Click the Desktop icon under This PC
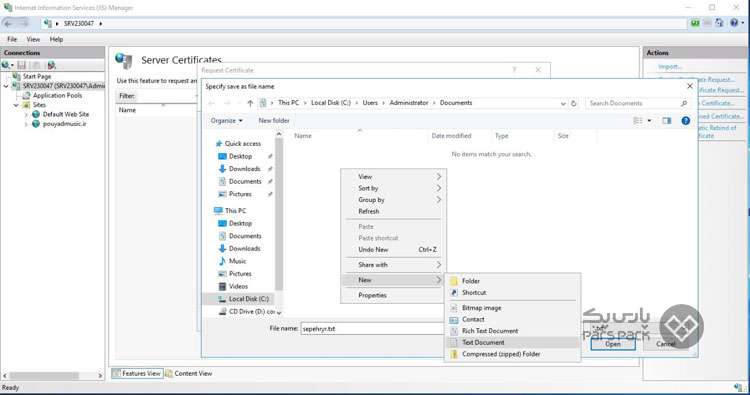 click(222, 223)
